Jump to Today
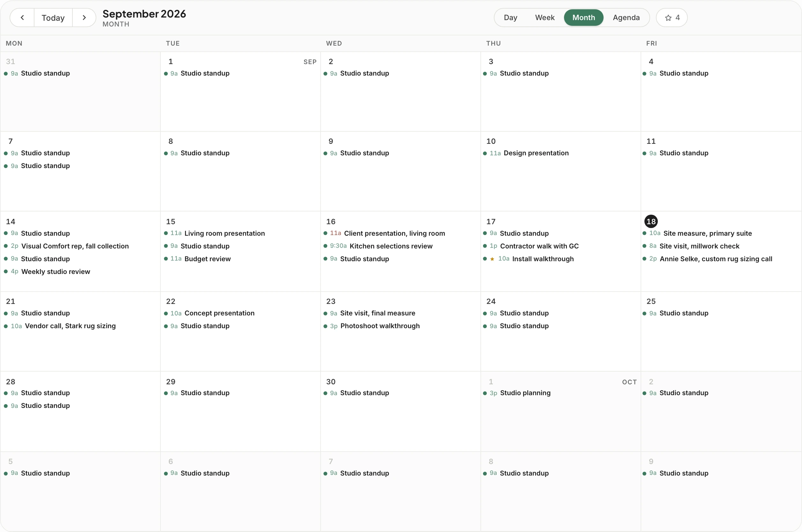Image resolution: width=802 pixels, height=532 pixels. pos(53,18)
